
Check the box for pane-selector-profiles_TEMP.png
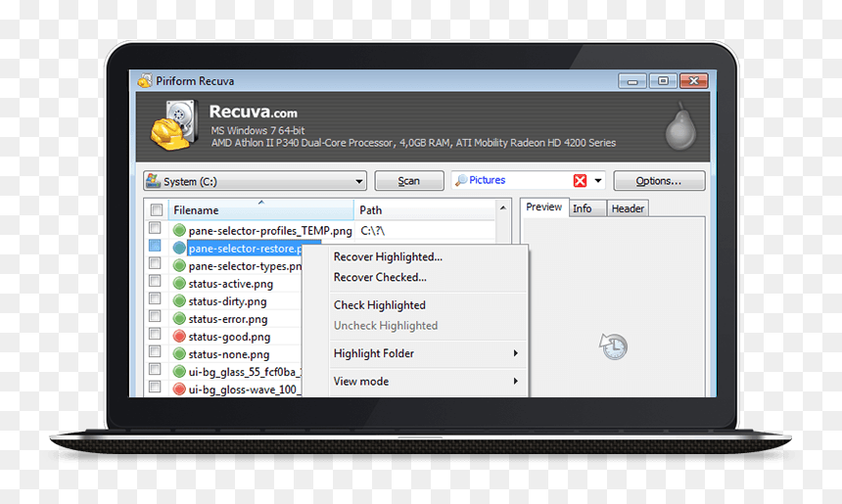point(155,228)
